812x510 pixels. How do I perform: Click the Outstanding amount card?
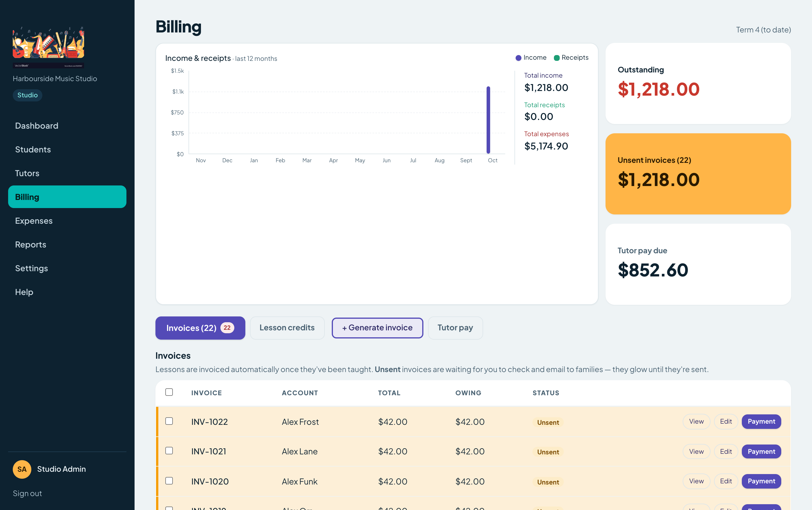point(698,83)
